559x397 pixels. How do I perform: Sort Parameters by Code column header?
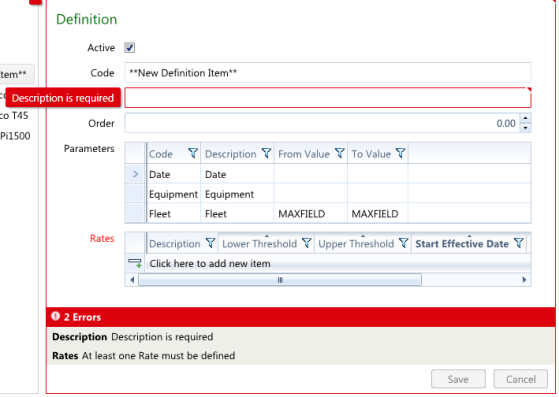(x=161, y=154)
